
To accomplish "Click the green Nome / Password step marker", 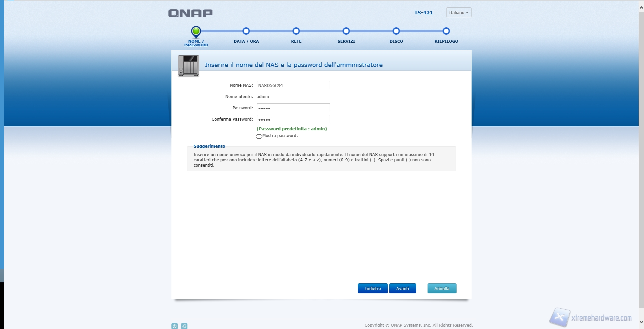I will (196, 32).
